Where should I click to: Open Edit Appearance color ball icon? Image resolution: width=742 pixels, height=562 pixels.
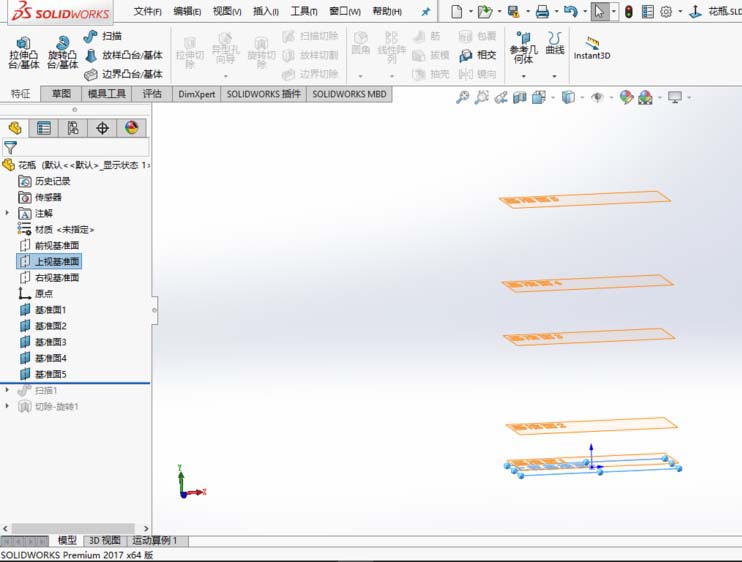[x=626, y=97]
